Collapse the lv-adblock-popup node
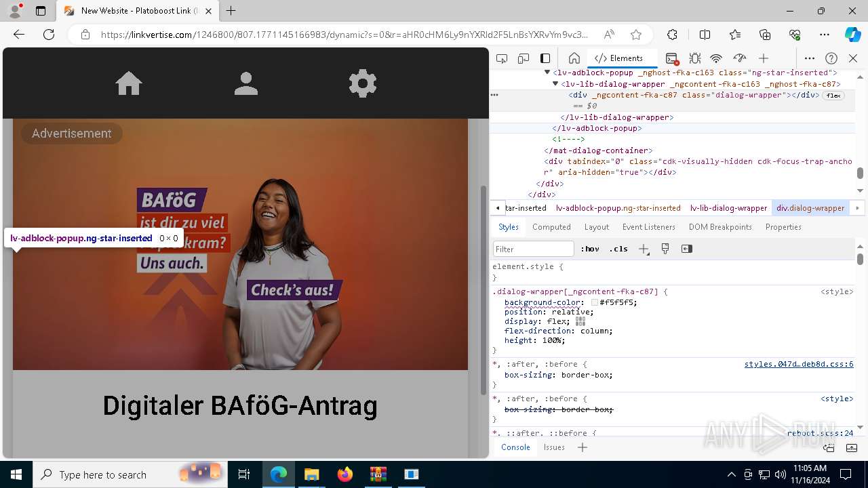 coord(547,73)
